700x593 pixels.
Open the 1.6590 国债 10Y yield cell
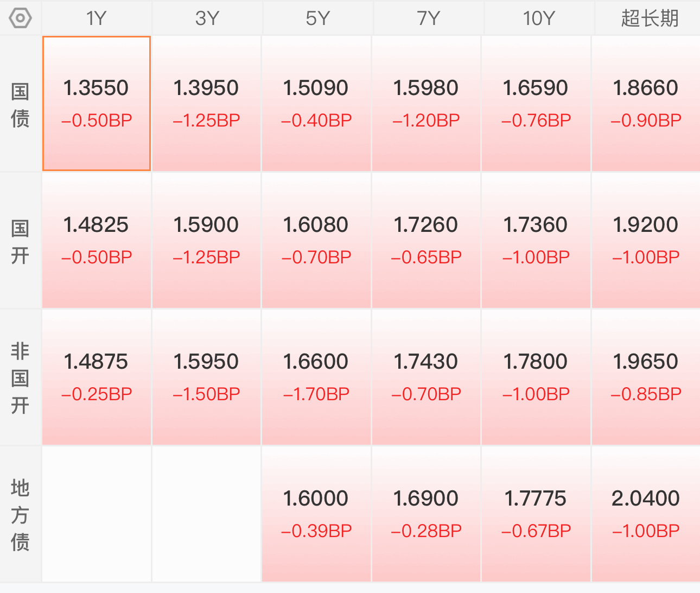[536, 104]
